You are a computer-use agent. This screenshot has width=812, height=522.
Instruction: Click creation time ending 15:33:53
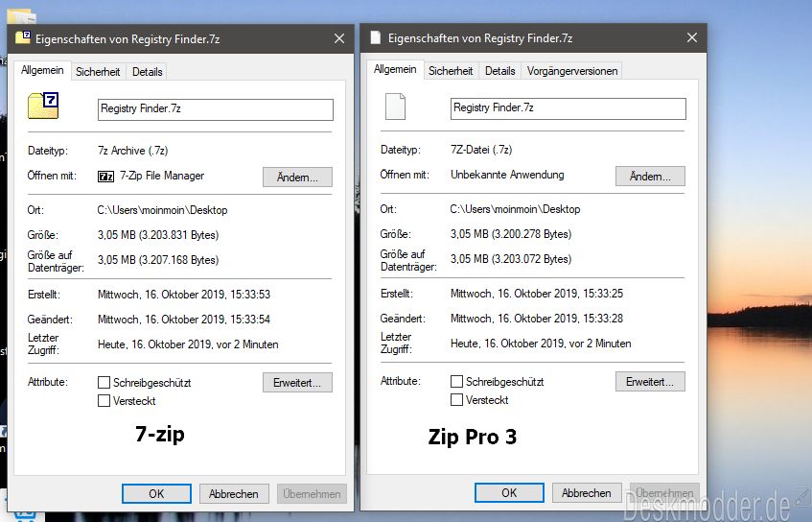pos(184,295)
